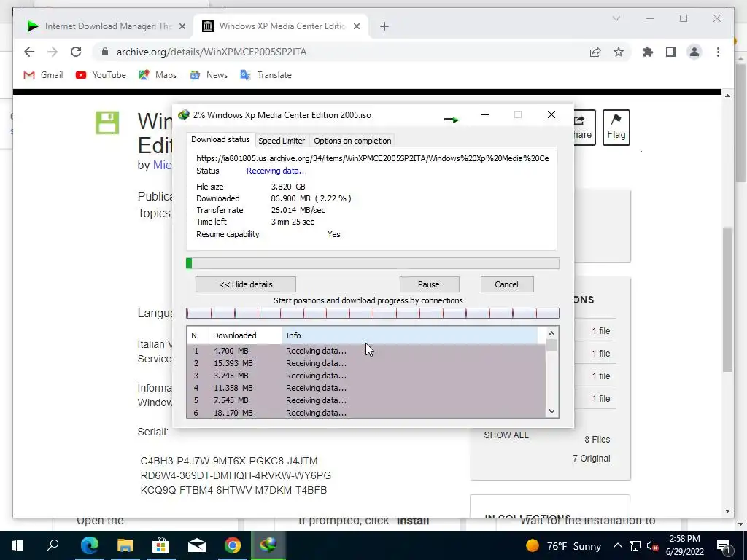Bookmark this page with the star icon
The width and height of the screenshot is (747, 560).
click(x=619, y=52)
